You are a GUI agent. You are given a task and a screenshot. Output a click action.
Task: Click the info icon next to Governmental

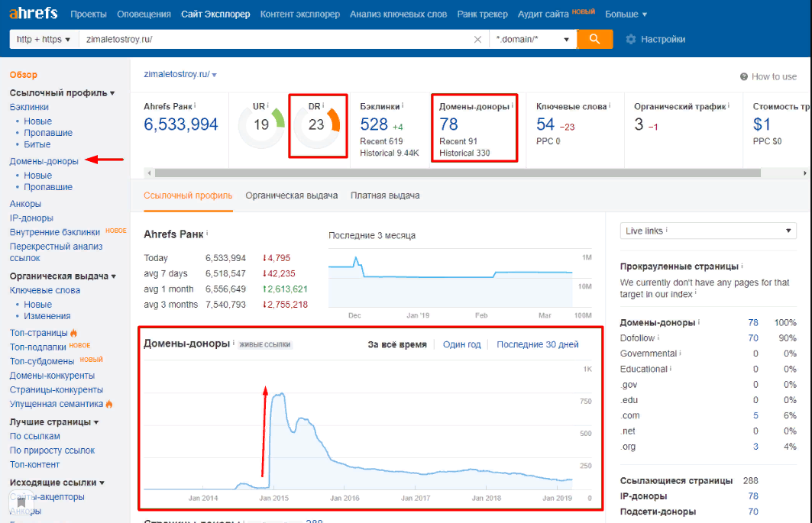680,353
